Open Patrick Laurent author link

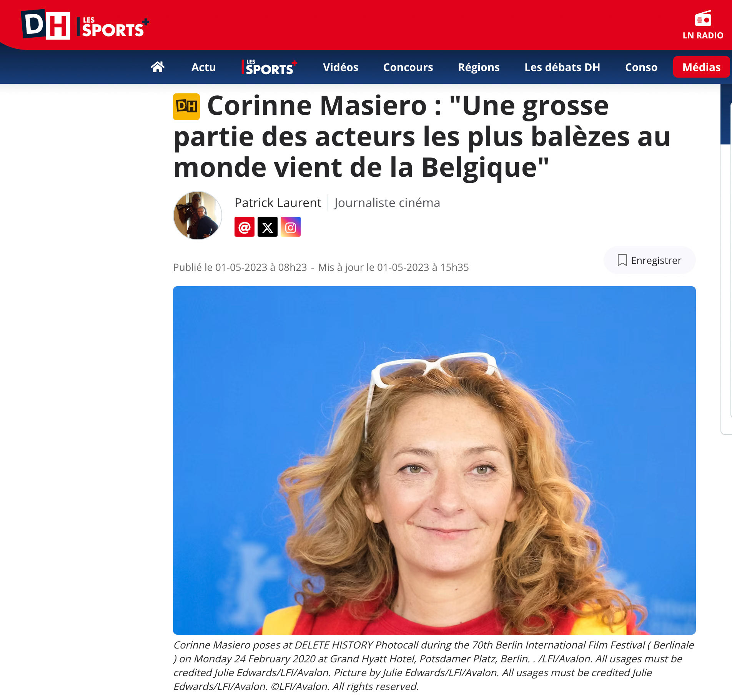pos(278,202)
